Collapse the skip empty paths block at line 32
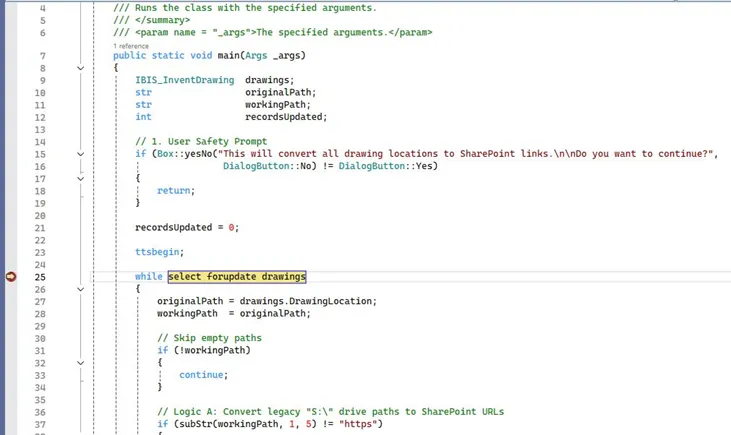This screenshot has height=435, width=731. click(x=80, y=363)
